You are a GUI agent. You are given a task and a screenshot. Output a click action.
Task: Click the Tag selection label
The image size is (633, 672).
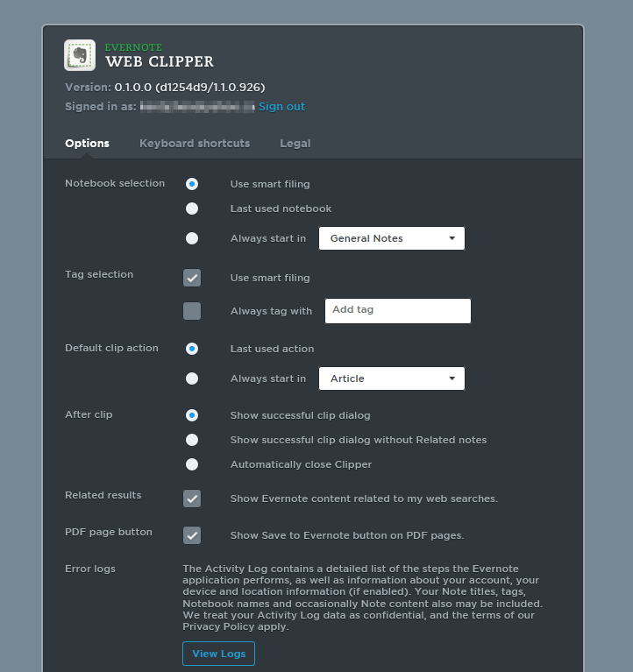pyautogui.click(x=99, y=274)
